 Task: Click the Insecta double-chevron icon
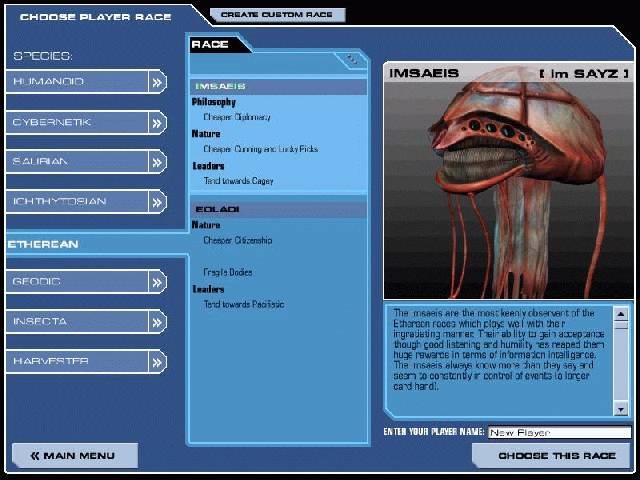(x=157, y=322)
